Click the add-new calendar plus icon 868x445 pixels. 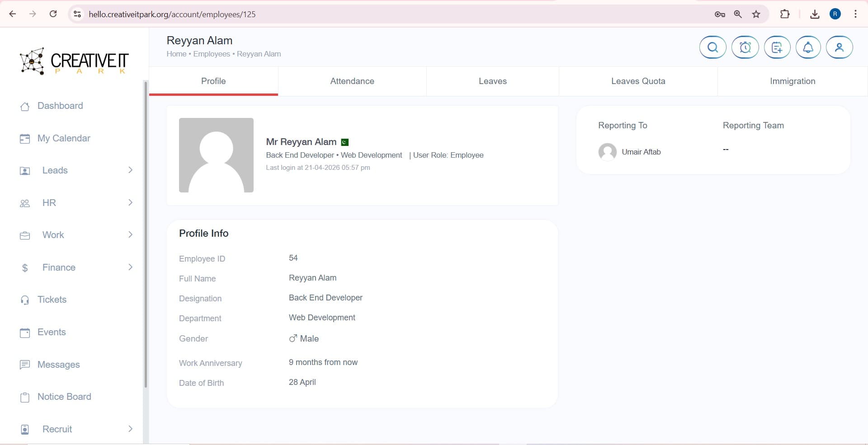777,47
